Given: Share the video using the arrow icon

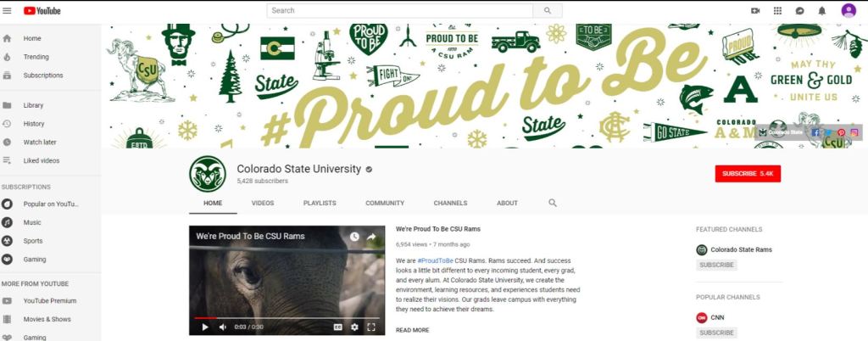Looking at the screenshot, I should 371,237.
